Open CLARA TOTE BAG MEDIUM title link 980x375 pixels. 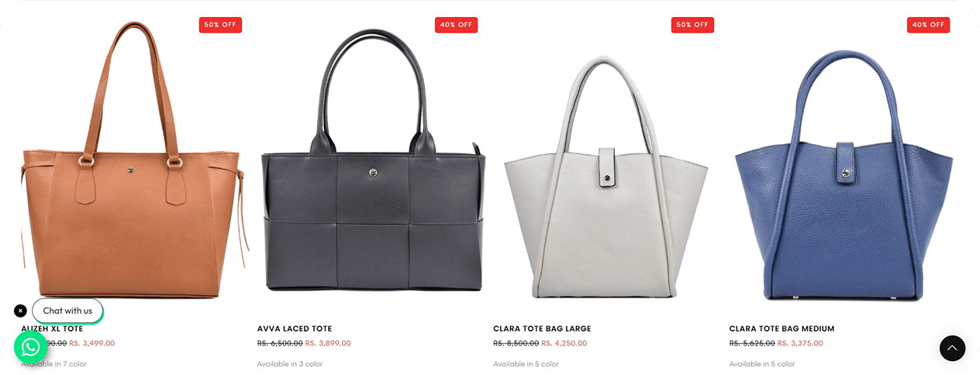pos(782,329)
